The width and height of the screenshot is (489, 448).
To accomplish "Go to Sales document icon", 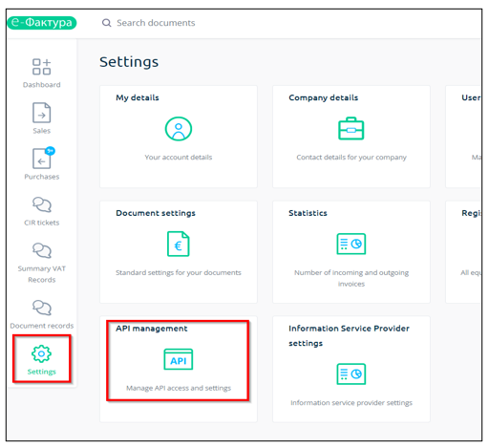I will coord(41,113).
